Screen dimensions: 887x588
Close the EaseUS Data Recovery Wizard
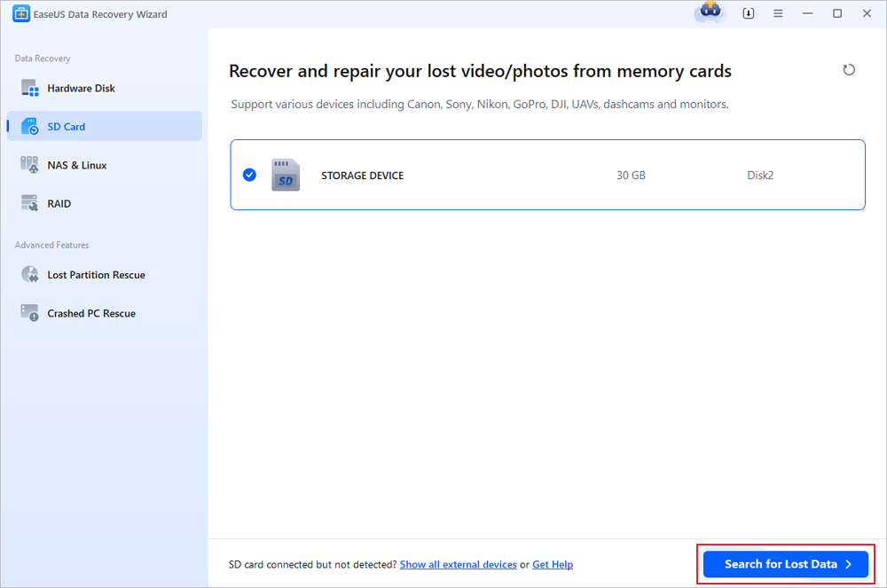[867, 13]
